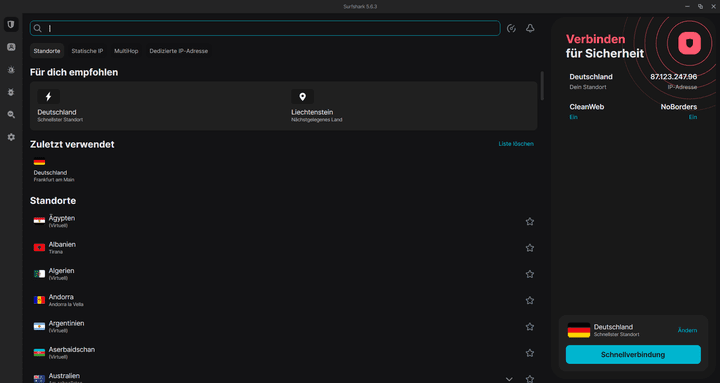Click Albania flag icon
The image size is (720, 383).
39,248
